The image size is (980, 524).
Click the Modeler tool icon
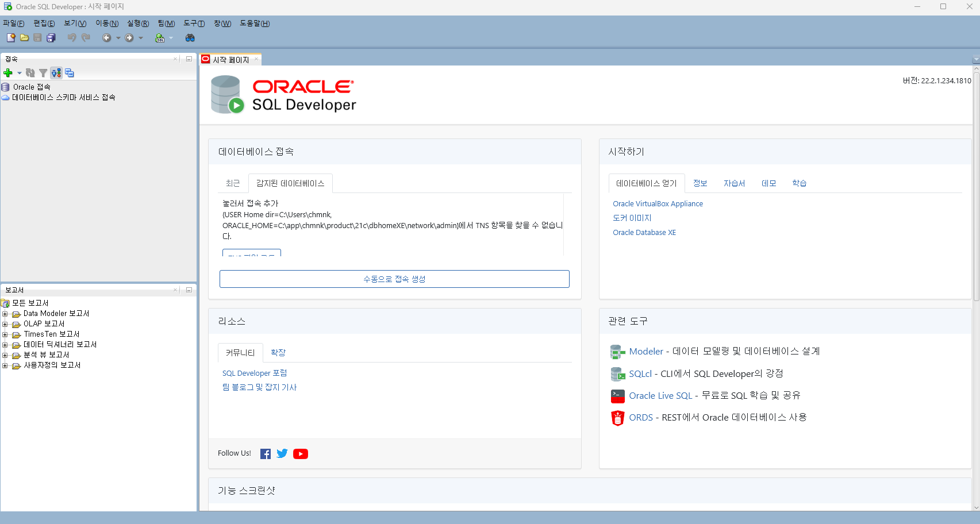[x=618, y=352]
